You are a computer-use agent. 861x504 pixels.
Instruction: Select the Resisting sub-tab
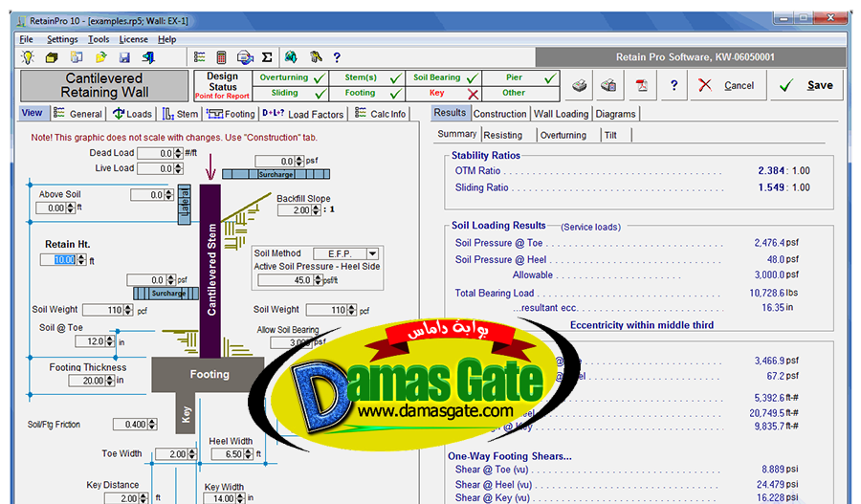click(x=503, y=135)
